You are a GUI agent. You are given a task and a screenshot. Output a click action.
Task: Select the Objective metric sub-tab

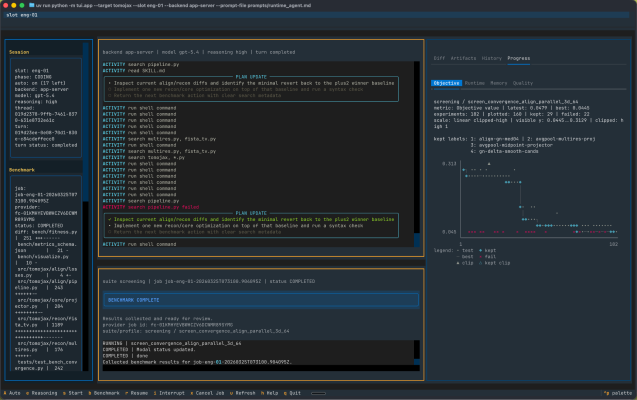click(x=446, y=83)
